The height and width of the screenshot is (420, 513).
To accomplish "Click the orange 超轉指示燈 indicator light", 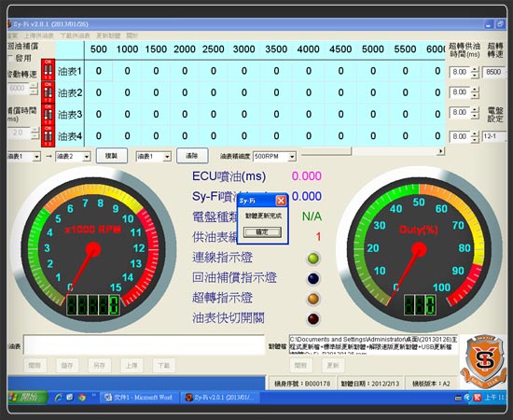I will coord(313,299).
